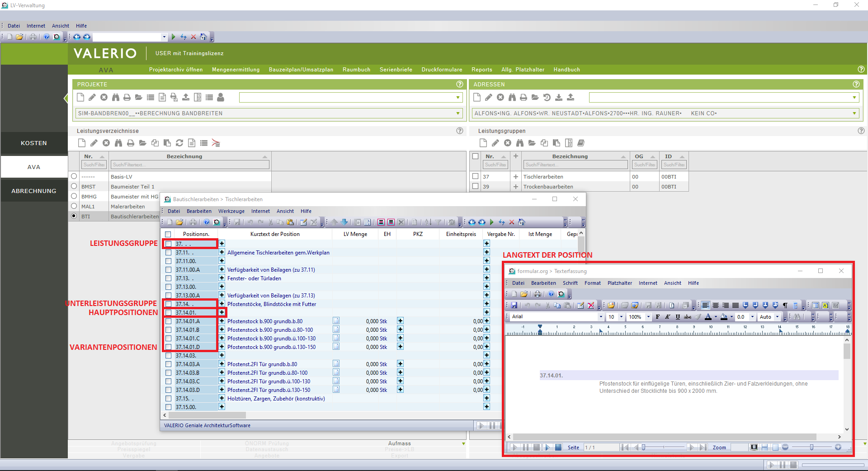Tick the checkbox for position 37.14.01.A
The image size is (868, 471).
coord(168,321)
